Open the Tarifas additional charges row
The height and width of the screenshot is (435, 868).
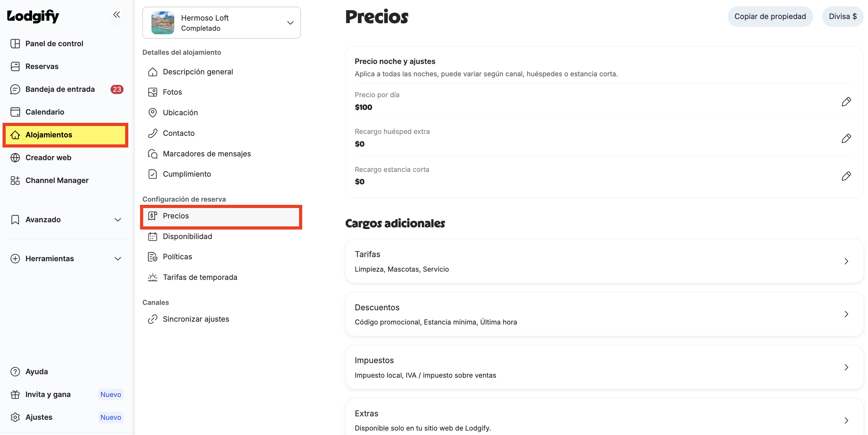coord(604,261)
